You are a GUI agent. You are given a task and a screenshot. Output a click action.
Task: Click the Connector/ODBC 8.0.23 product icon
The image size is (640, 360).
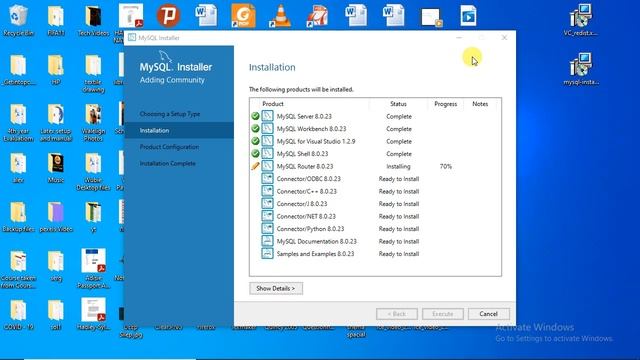click(x=267, y=179)
